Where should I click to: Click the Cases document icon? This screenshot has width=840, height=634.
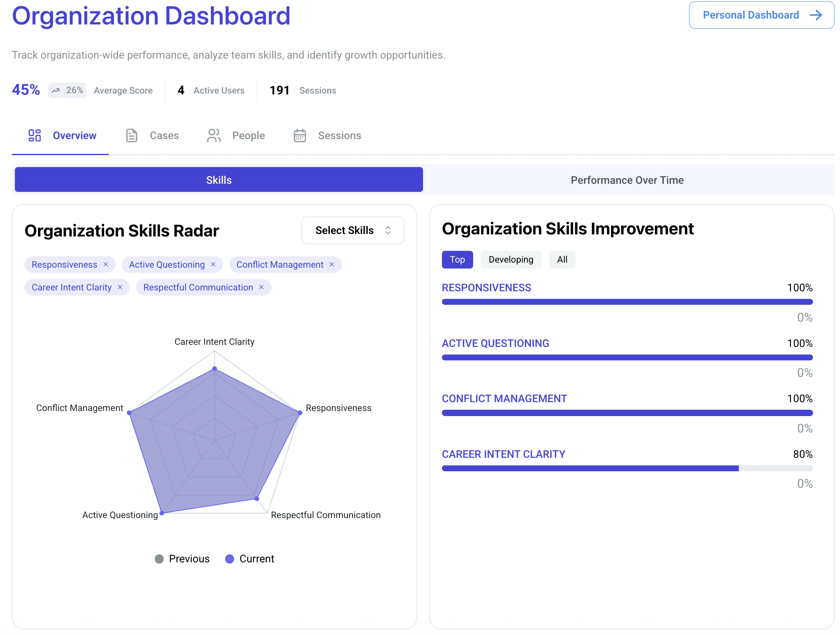point(132,135)
